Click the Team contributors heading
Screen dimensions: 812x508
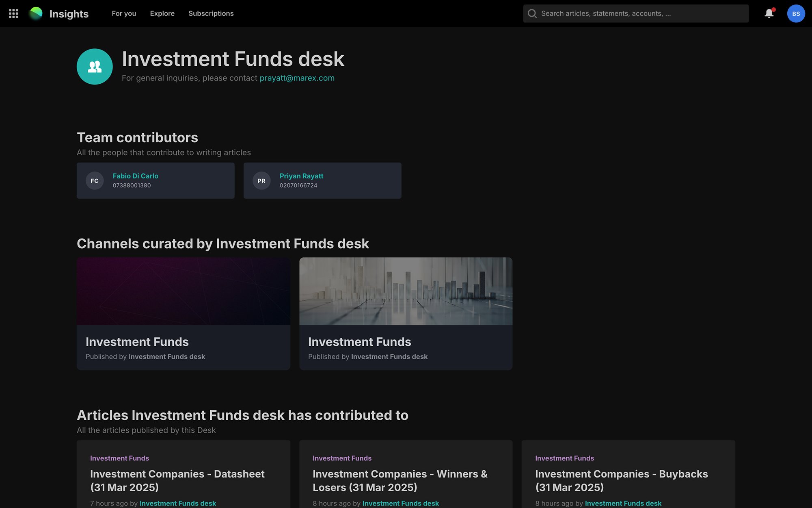[x=137, y=137]
